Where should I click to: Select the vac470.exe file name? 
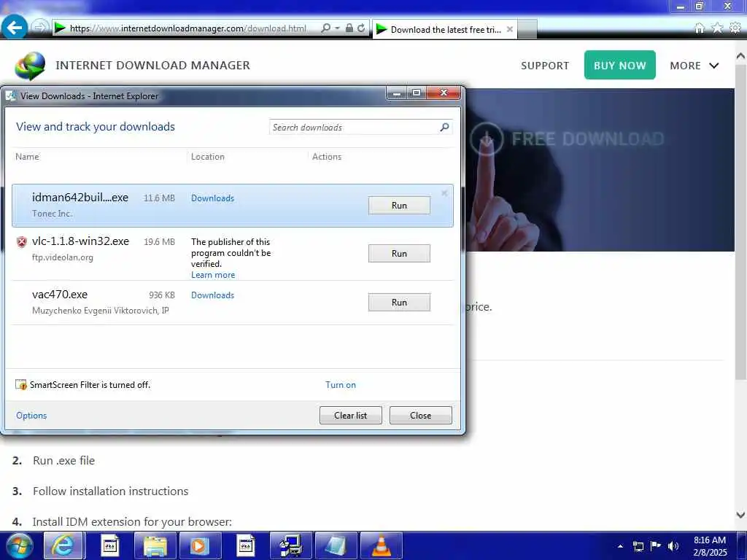pyautogui.click(x=60, y=295)
